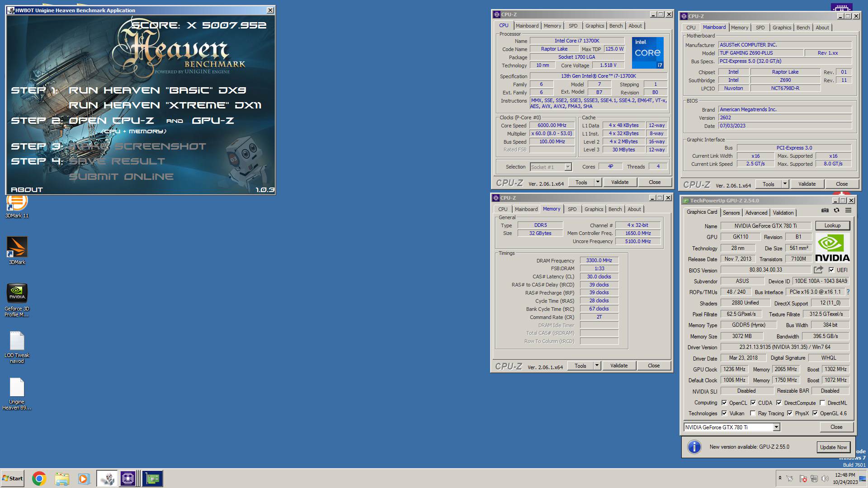Click the Intel Core i7 logo in CPU-Z
The width and height of the screenshot is (868, 488).
click(647, 53)
